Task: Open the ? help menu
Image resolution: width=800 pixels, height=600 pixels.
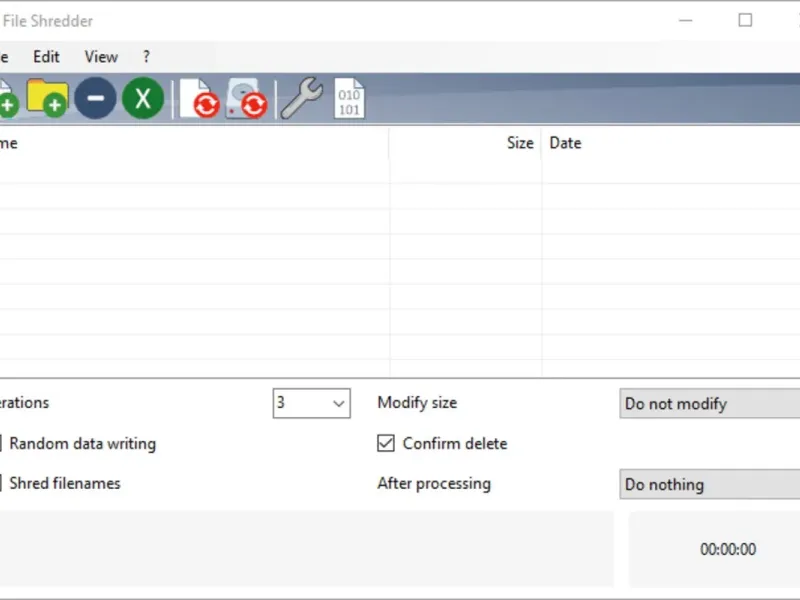Action: tap(146, 57)
